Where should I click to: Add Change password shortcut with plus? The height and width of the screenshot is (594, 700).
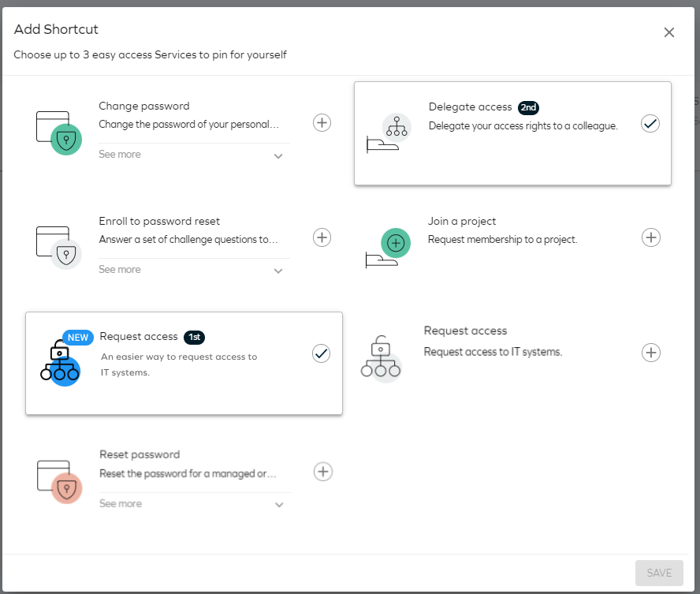click(x=322, y=122)
